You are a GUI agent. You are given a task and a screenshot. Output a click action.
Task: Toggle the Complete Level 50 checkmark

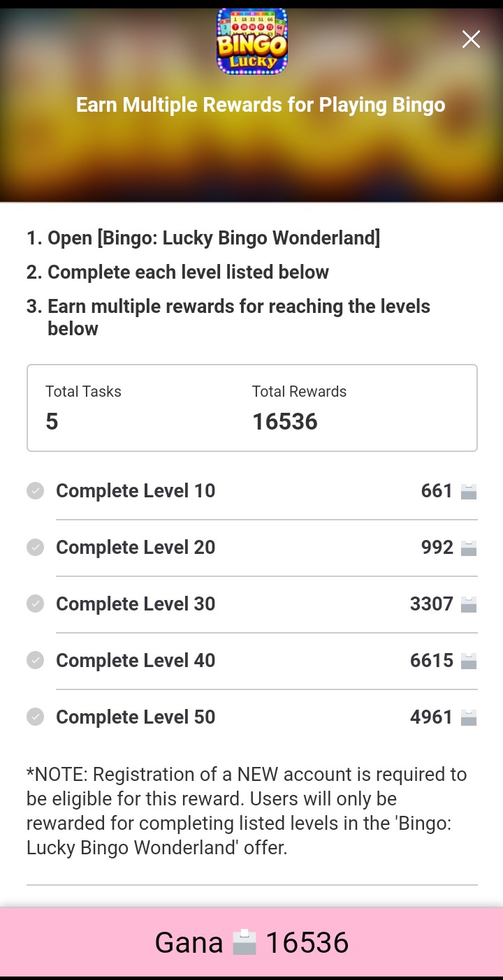coord(35,717)
